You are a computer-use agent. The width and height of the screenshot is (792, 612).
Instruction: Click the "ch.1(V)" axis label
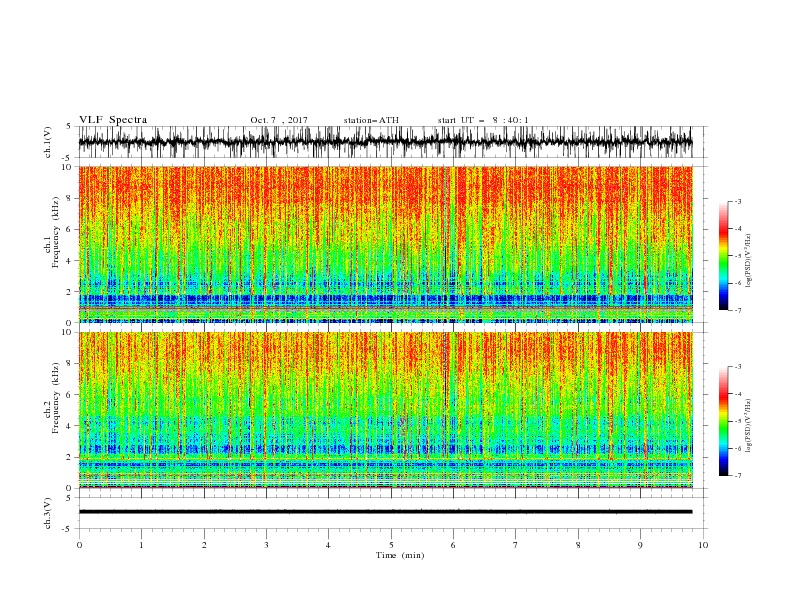click(x=48, y=142)
